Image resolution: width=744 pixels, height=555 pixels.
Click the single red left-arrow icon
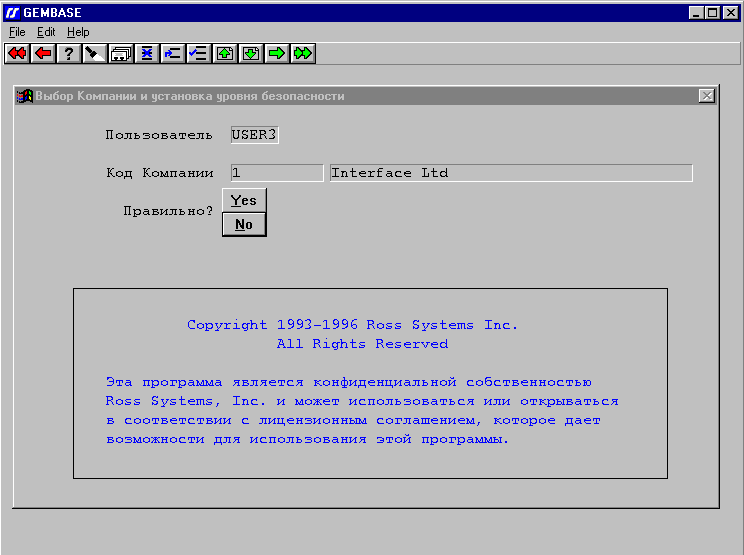[x=43, y=53]
